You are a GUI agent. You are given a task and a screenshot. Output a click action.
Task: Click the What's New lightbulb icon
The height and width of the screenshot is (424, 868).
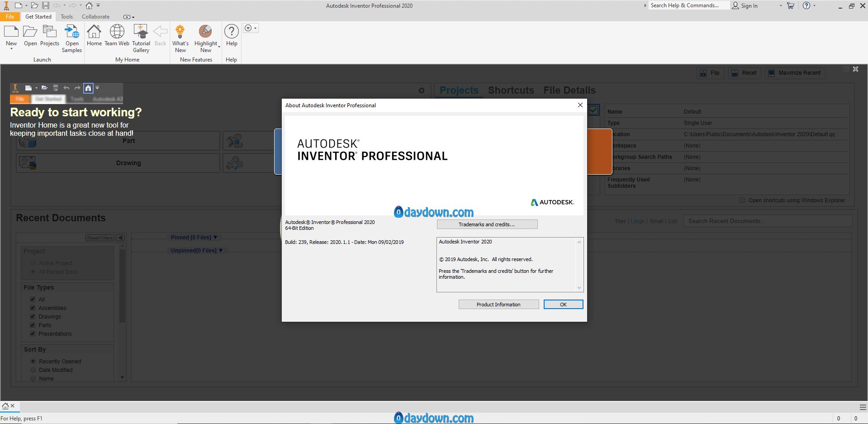click(180, 32)
